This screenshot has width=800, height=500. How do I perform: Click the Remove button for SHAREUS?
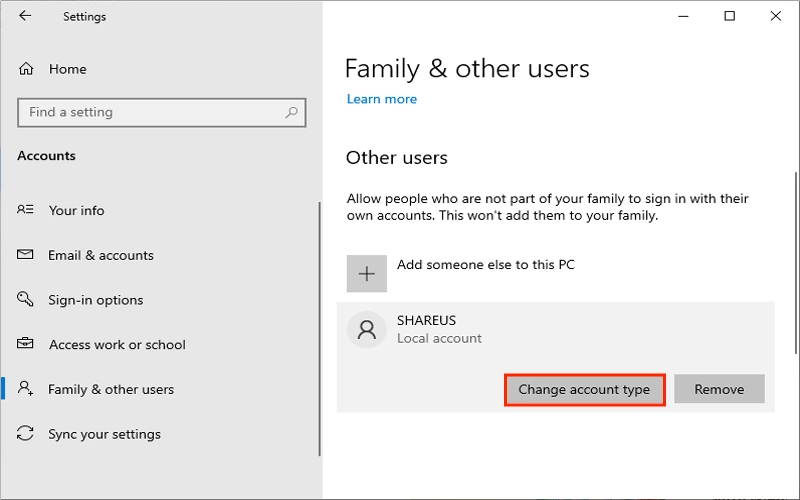[x=719, y=389]
